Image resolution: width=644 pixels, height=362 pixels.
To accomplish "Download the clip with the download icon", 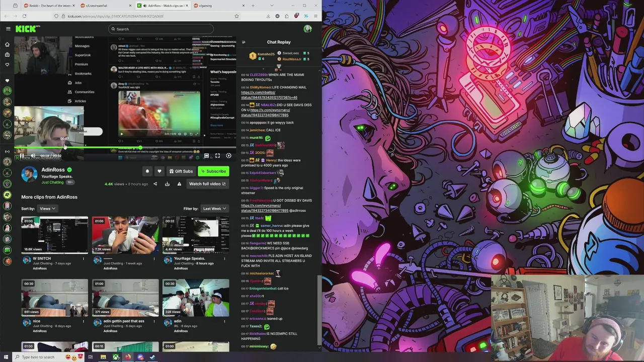I will [x=167, y=184].
